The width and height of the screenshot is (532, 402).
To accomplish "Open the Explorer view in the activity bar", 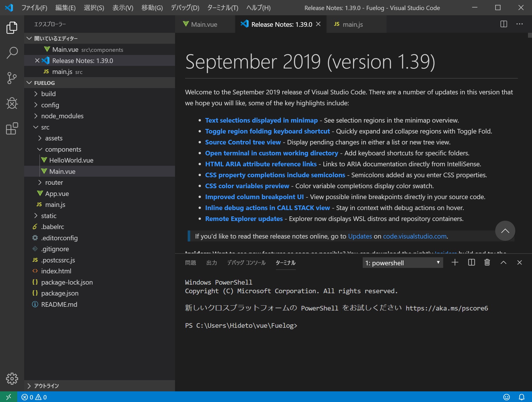I will [x=11, y=27].
